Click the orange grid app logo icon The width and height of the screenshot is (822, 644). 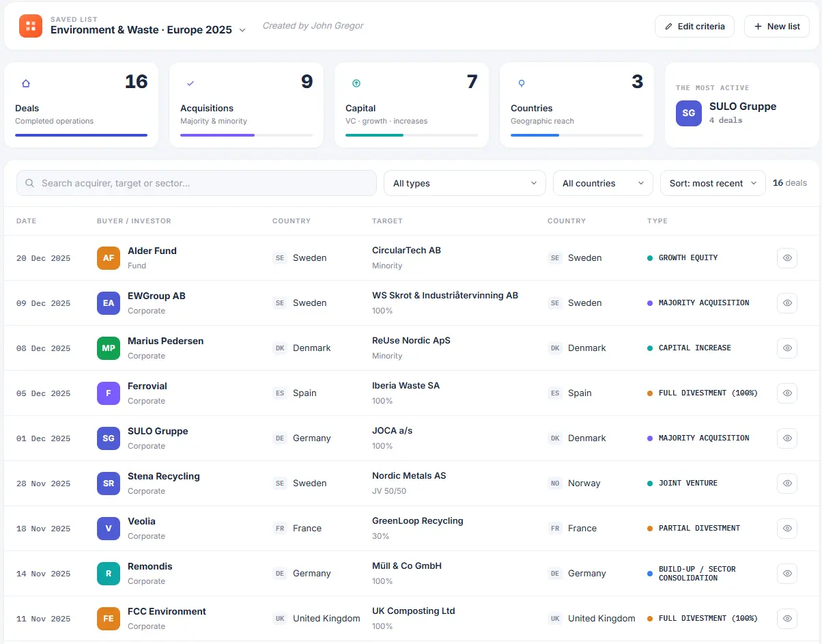click(31, 26)
